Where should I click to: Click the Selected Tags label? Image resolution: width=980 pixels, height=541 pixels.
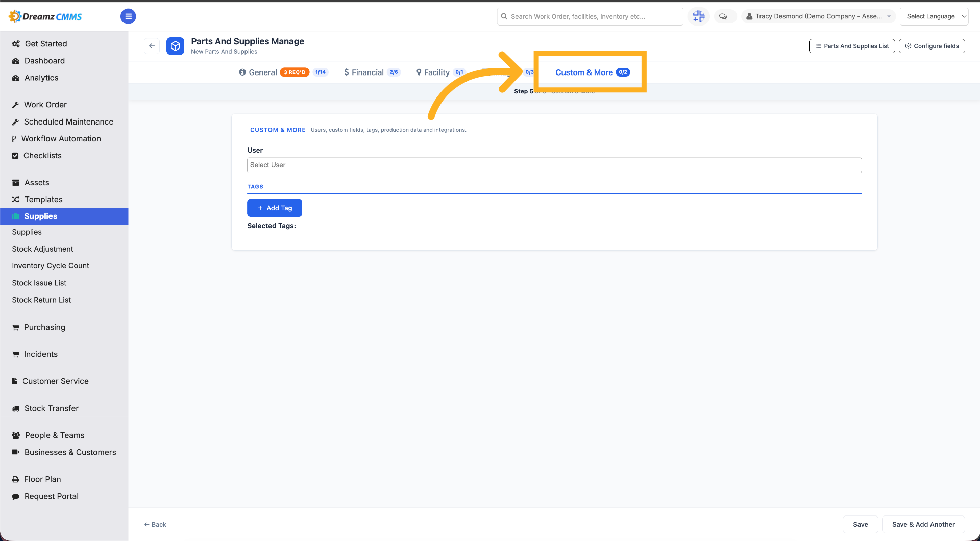(x=272, y=226)
